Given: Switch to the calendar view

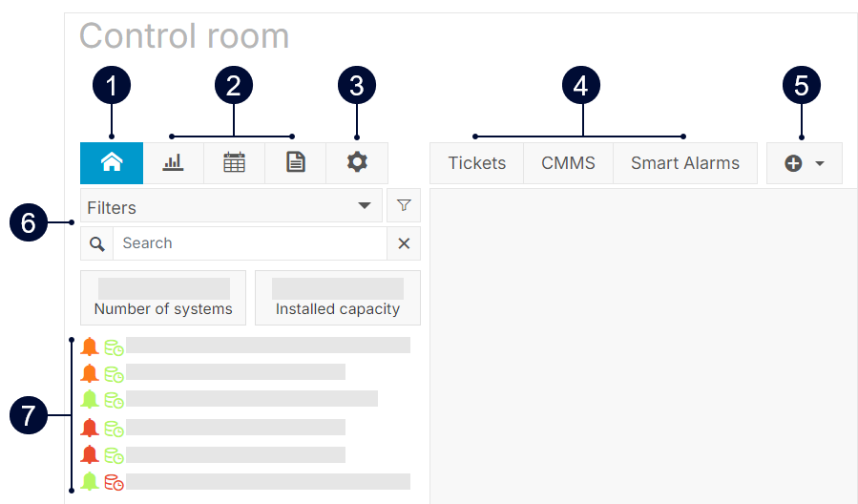Looking at the screenshot, I should (234, 163).
